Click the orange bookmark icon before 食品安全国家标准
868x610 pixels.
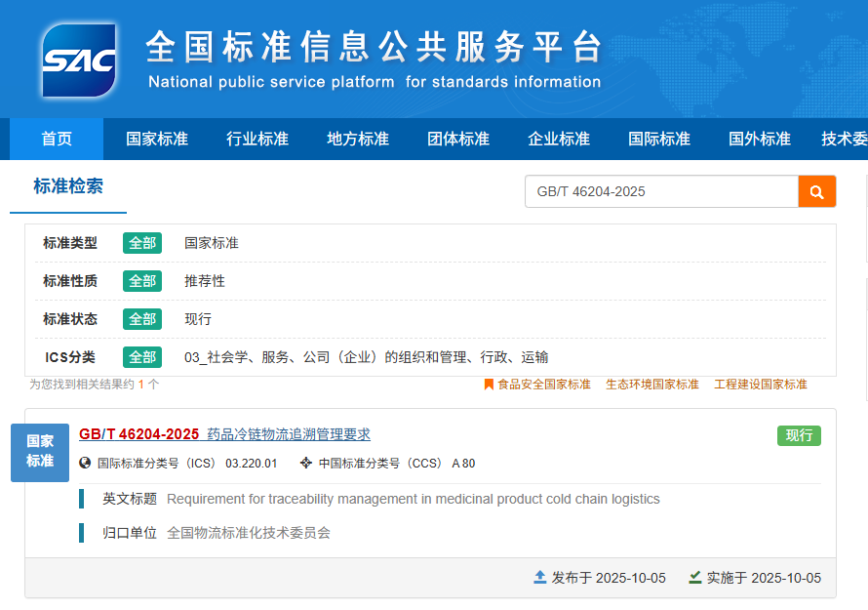[x=488, y=385]
